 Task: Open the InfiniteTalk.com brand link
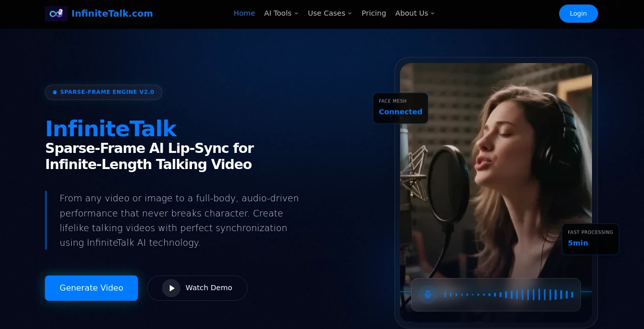pos(112,14)
